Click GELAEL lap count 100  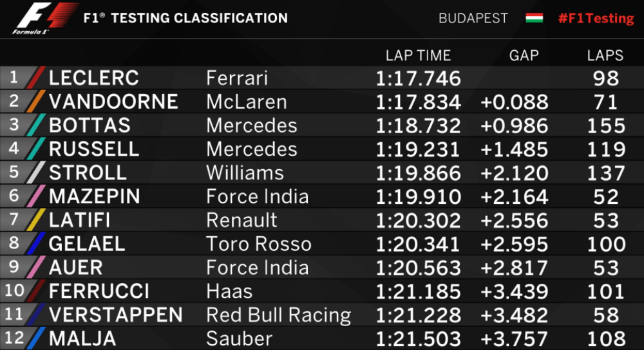coord(606,244)
